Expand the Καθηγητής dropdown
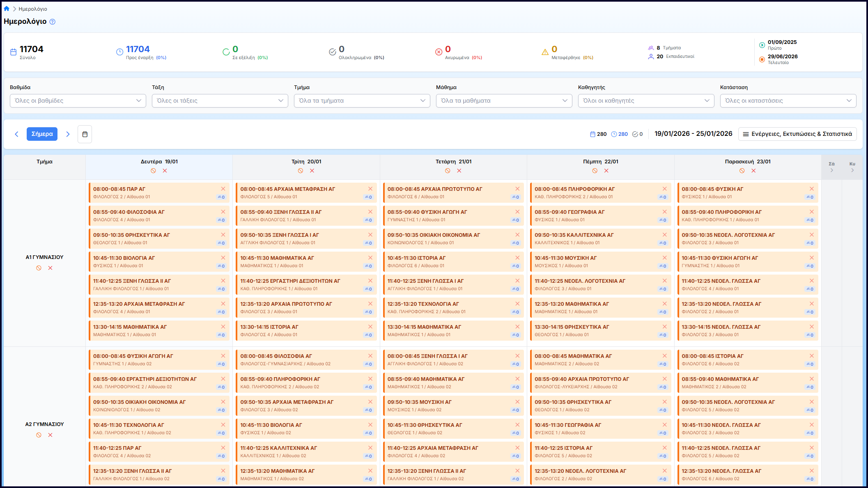The height and width of the screenshot is (488, 868). tap(646, 101)
